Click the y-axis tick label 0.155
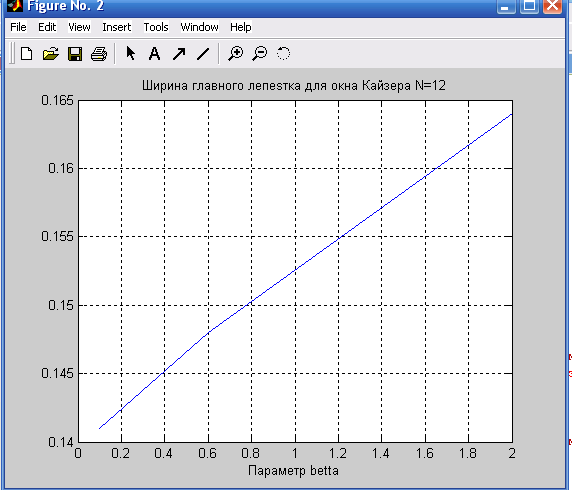 pyautogui.click(x=57, y=236)
